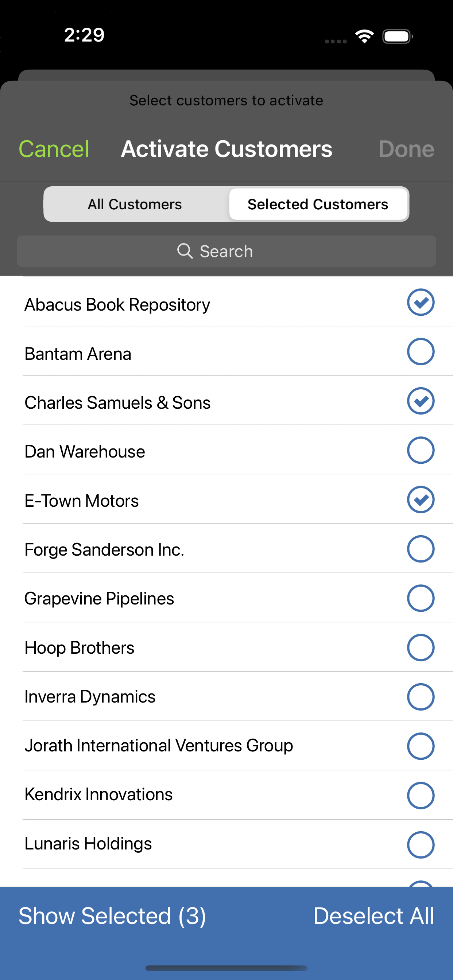Select Hoop Brothers checkbox
The image size is (453, 980).
420,647
